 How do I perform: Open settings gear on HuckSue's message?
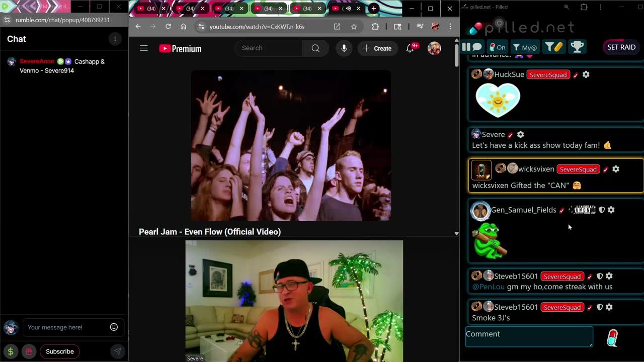(586, 74)
